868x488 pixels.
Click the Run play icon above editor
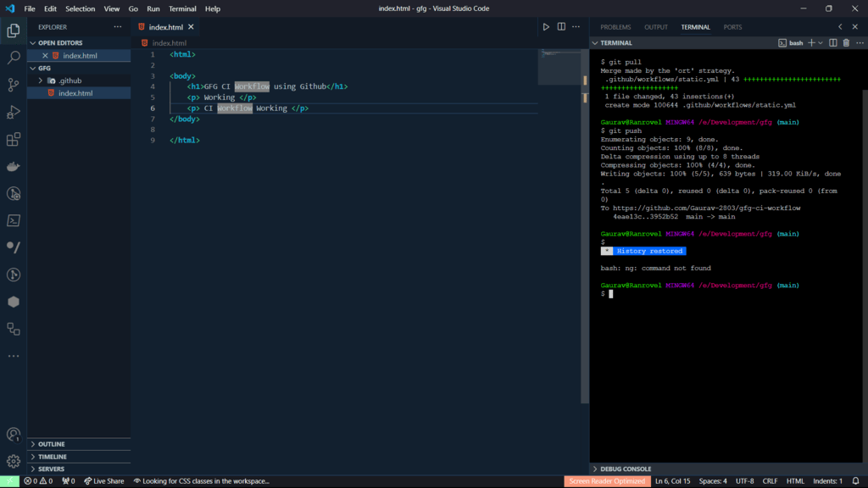546,27
